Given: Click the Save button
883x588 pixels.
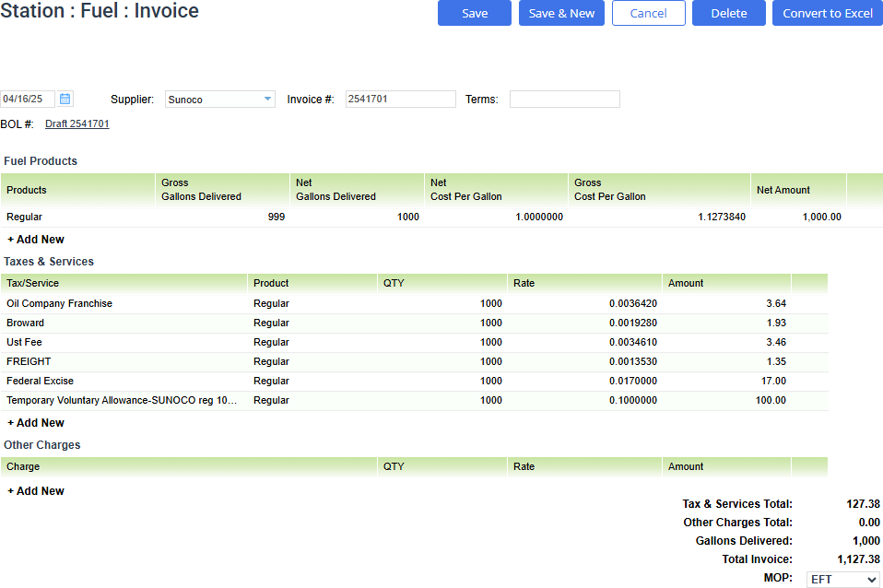Looking at the screenshot, I should pyautogui.click(x=475, y=13).
